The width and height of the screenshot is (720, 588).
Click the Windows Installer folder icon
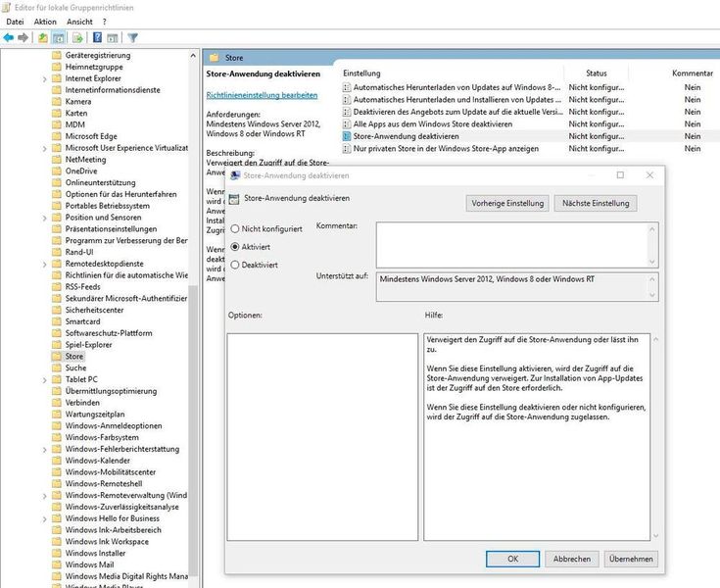coord(57,553)
